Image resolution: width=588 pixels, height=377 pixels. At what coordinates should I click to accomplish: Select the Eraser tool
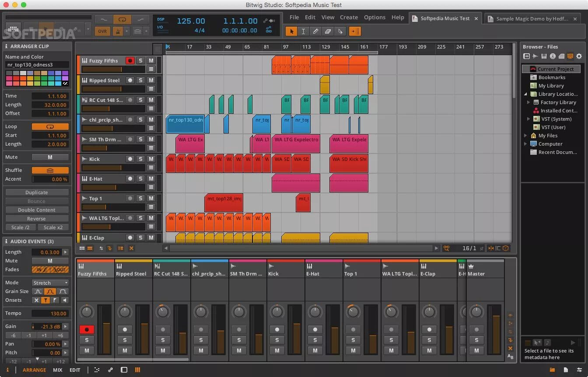coord(328,31)
